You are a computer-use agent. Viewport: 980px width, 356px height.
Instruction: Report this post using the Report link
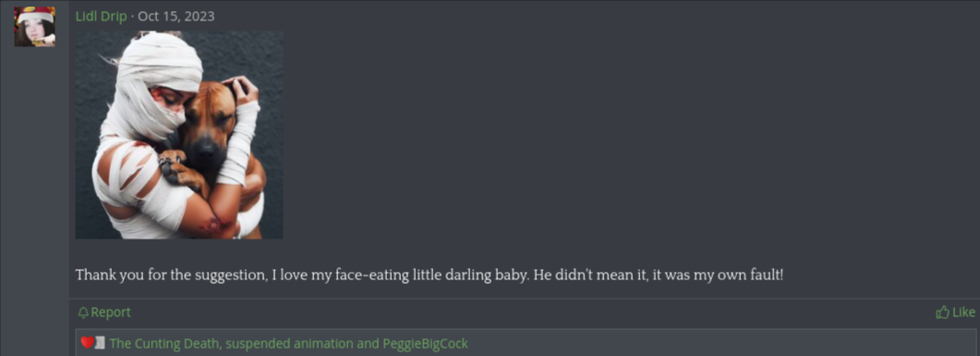pos(104,313)
